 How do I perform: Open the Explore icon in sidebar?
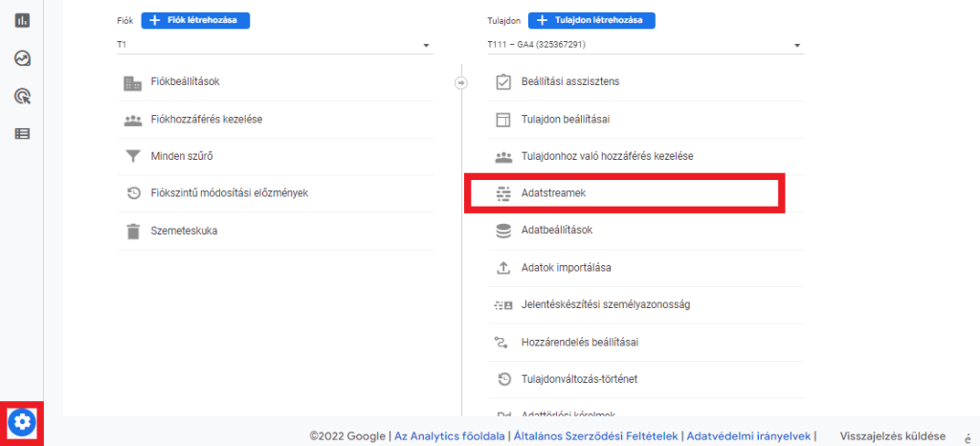click(22, 58)
